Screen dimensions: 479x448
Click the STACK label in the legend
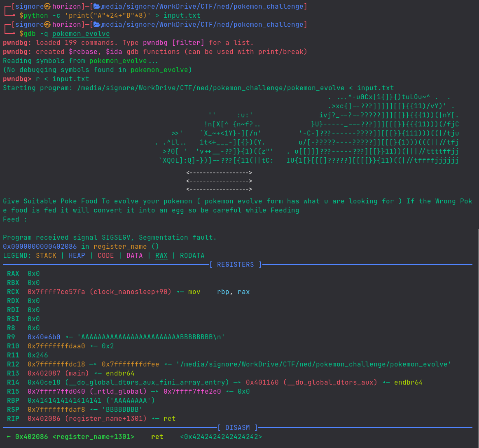click(x=46, y=256)
